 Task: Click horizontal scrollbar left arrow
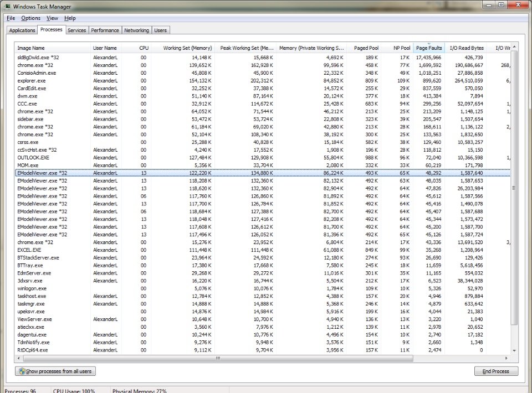18,358
